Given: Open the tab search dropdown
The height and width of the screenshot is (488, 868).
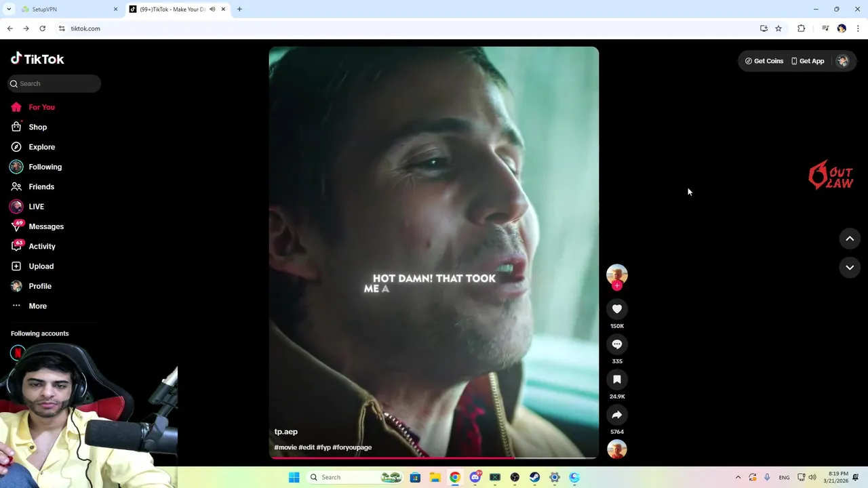Looking at the screenshot, I should pyautogui.click(x=9, y=9).
